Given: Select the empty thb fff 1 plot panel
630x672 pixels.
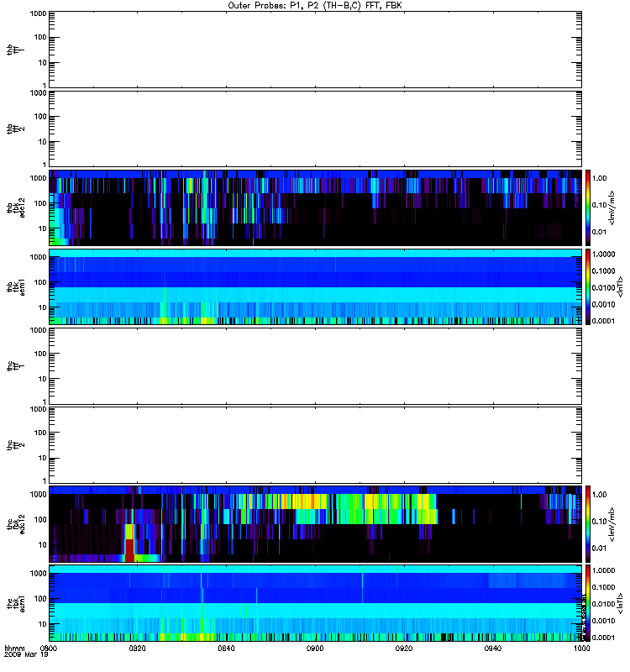Looking at the screenshot, I should coord(315,50).
